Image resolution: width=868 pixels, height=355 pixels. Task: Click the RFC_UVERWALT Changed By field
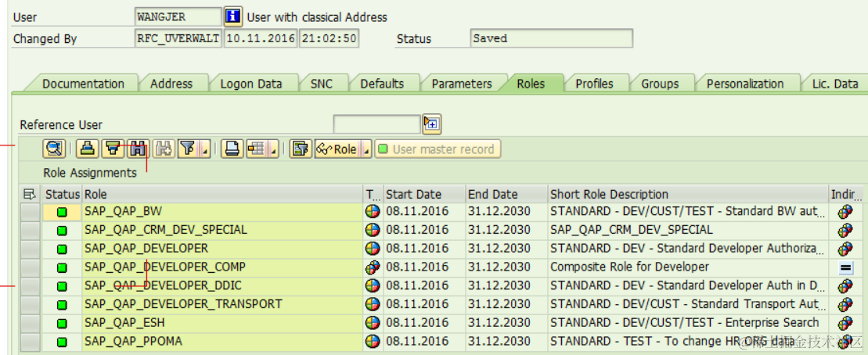tap(178, 39)
